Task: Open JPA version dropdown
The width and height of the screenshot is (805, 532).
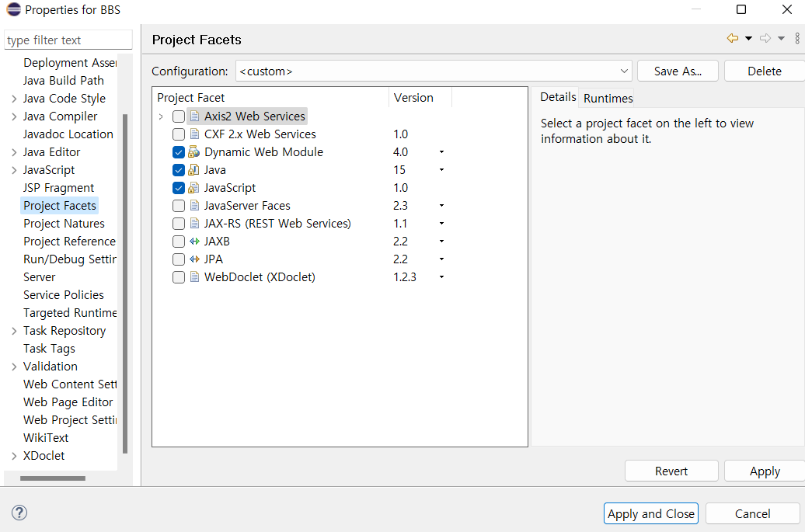Action: [x=441, y=259]
